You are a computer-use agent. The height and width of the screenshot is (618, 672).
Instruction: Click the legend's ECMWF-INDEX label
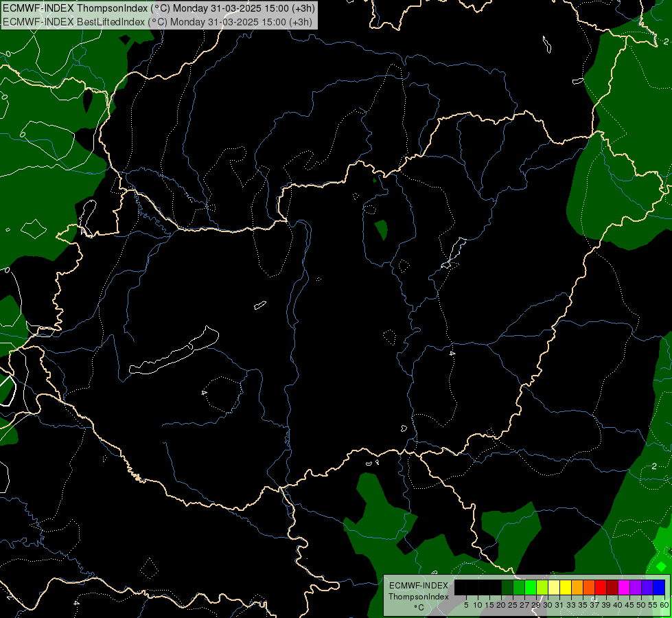point(419,586)
